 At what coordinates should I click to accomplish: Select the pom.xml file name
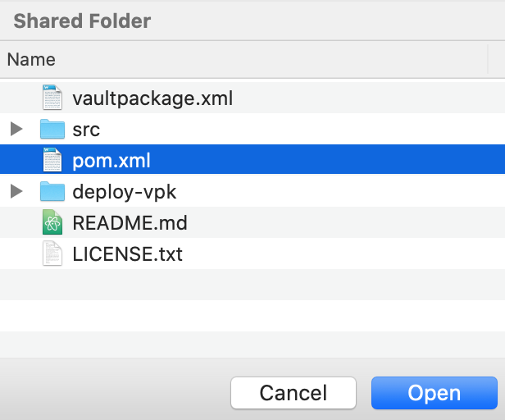coord(111,160)
